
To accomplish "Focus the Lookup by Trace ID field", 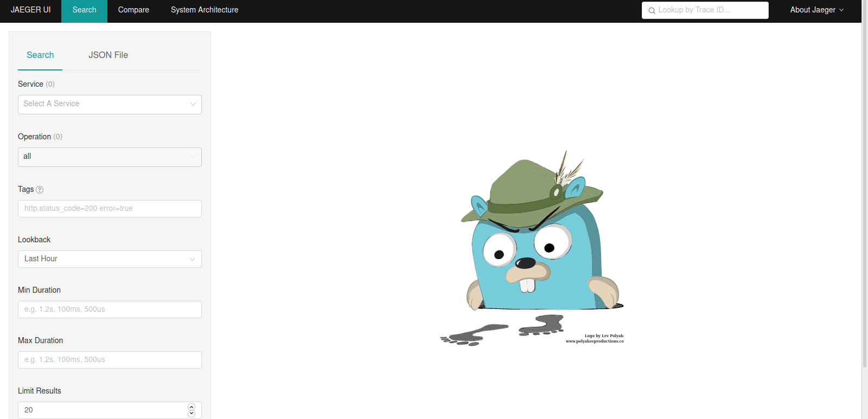I will point(711,10).
